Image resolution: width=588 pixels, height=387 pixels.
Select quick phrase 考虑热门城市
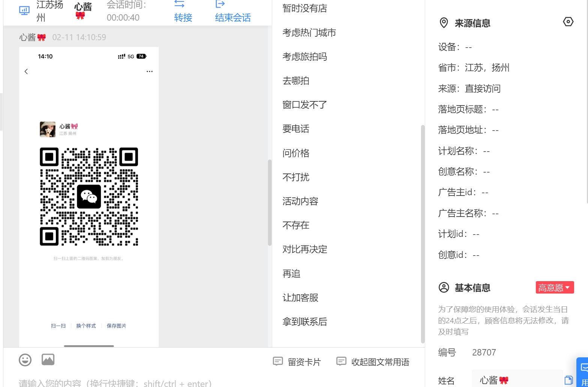309,33
